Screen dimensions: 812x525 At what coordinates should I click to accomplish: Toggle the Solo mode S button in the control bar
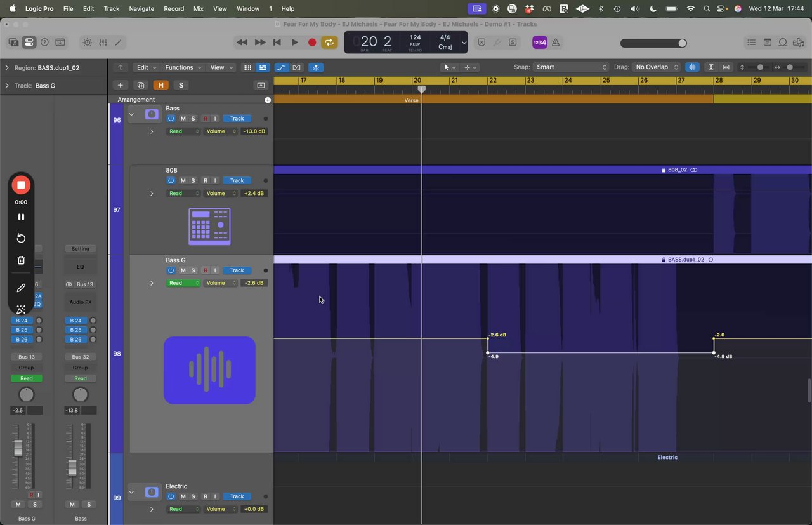(513, 43)
